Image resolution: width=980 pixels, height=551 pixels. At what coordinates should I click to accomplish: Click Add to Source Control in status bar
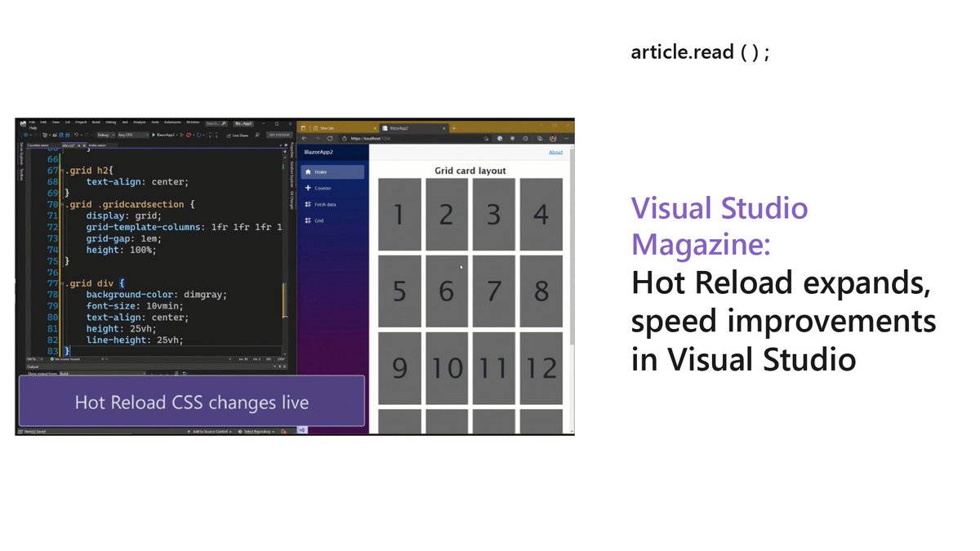[x=210, y=431]
